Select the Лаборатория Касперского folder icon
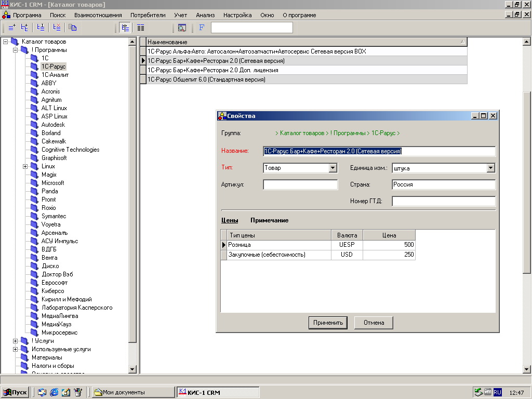This screenshot has height=399, width=532. click(x=34, y=308)
